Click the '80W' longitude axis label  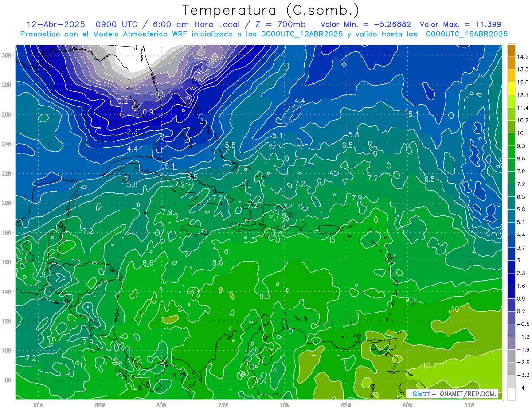[161, 405]
